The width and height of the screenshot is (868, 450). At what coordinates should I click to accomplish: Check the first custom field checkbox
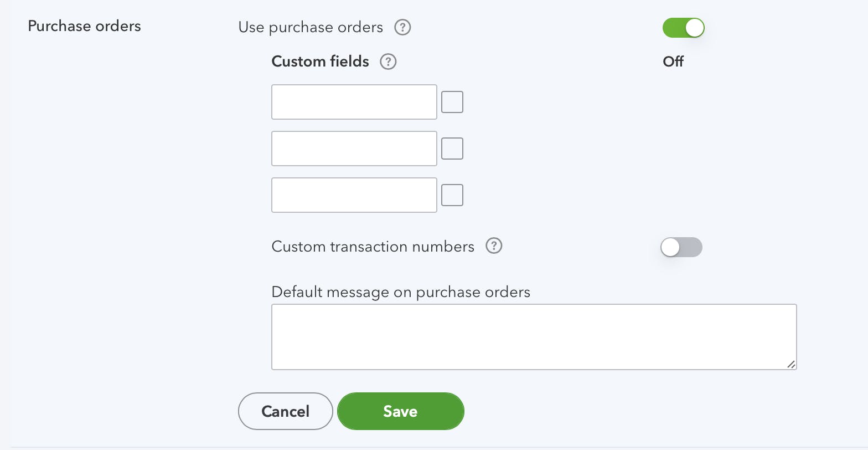coord(452,102)
